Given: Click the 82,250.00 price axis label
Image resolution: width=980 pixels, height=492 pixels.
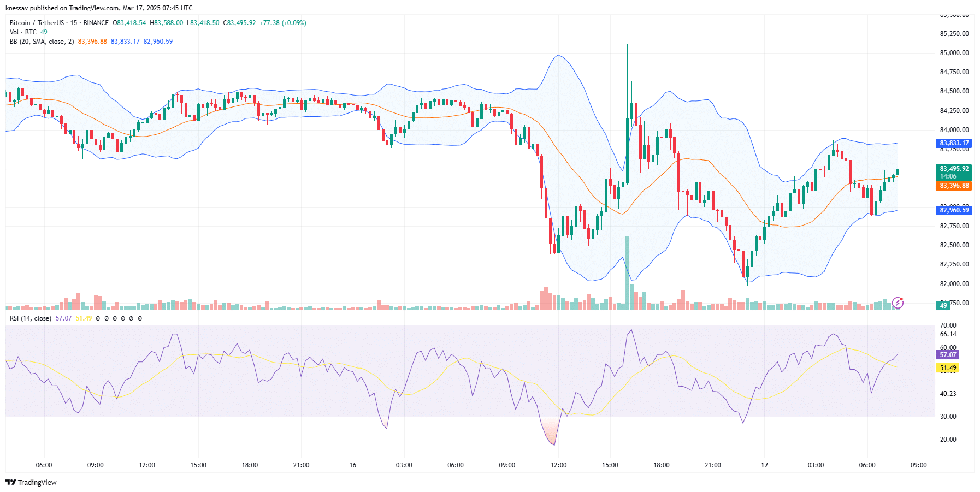Looking at the screenshot, I should [954, 264].
